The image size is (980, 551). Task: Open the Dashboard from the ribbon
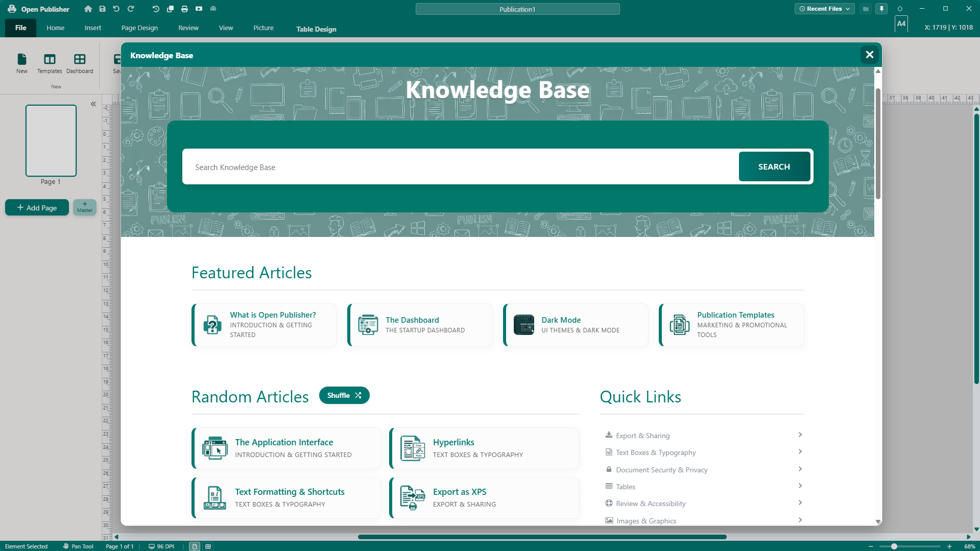[x=80, y=63]
